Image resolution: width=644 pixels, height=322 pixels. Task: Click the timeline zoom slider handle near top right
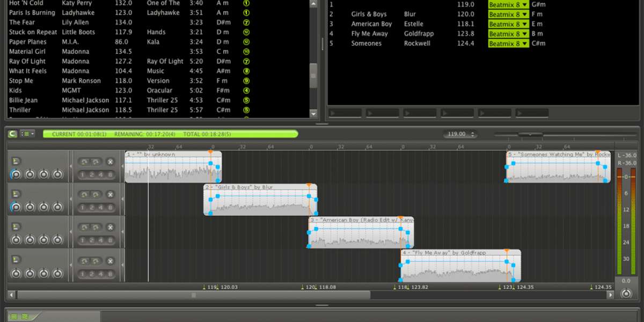530,134
